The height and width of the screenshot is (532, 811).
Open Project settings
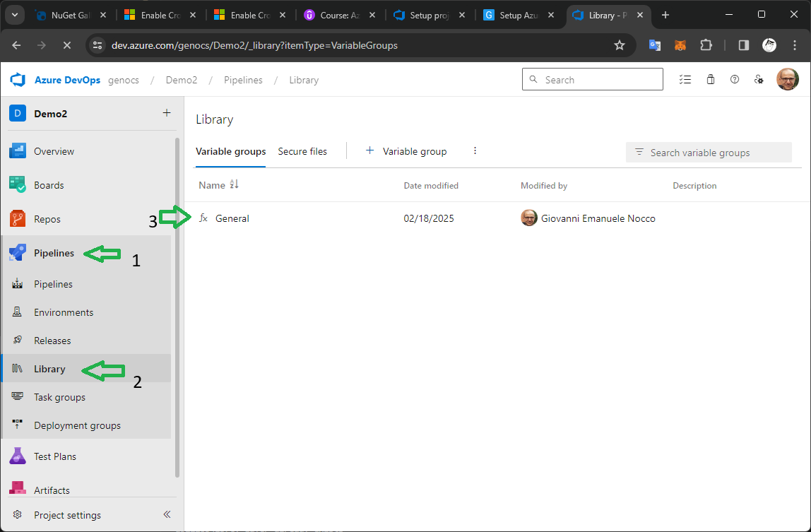pyautogui.click(x=67, y=515)
